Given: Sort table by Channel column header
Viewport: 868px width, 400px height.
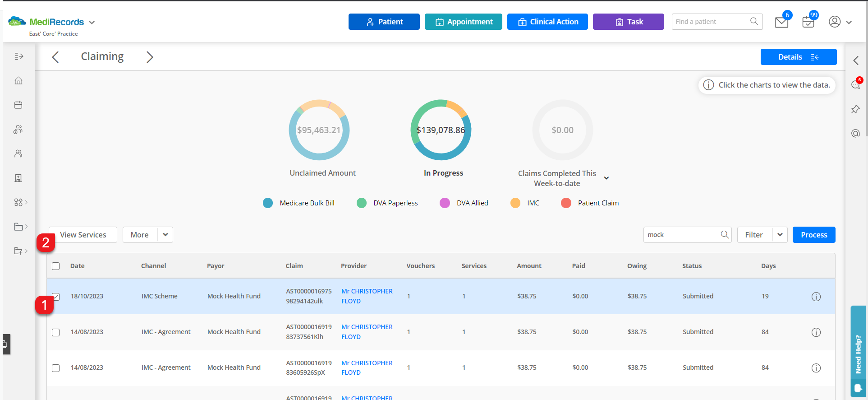Looking at the screenshot, I should point(154,266).
